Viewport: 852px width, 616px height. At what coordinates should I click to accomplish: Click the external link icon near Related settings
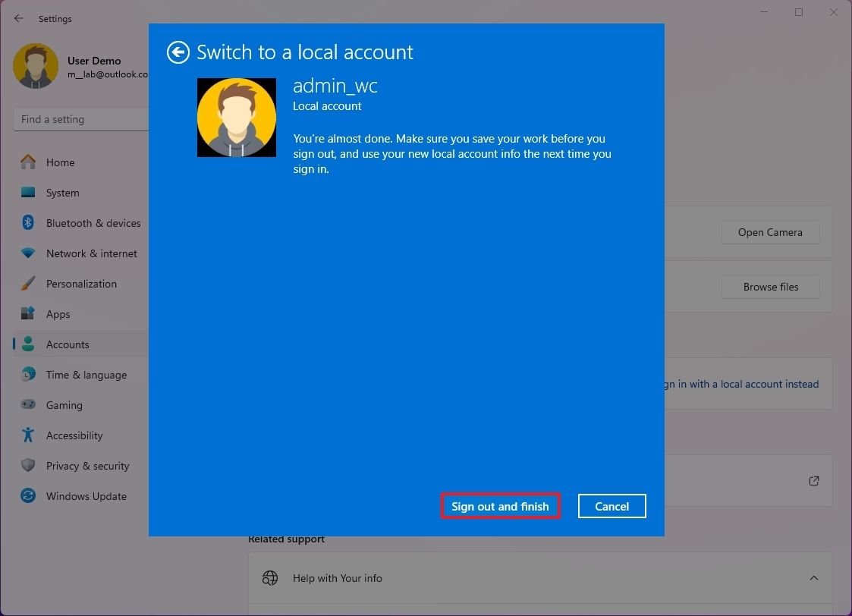813,480
